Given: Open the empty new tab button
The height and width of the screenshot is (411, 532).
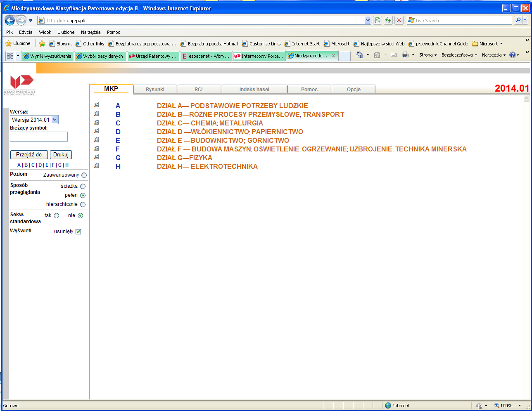Looking at the screenshot, I should [x=344, y=56].
